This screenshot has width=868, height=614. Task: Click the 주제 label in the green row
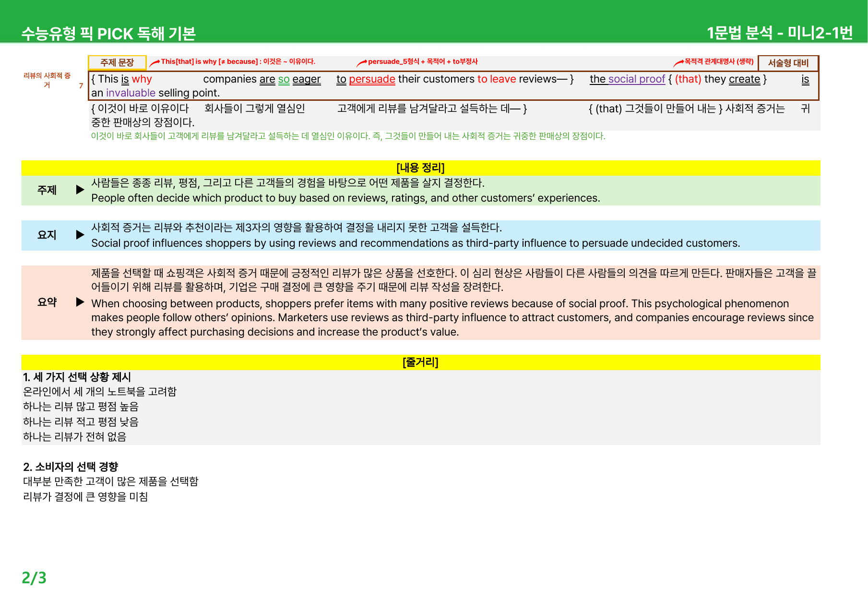click(x=47, y=190)
